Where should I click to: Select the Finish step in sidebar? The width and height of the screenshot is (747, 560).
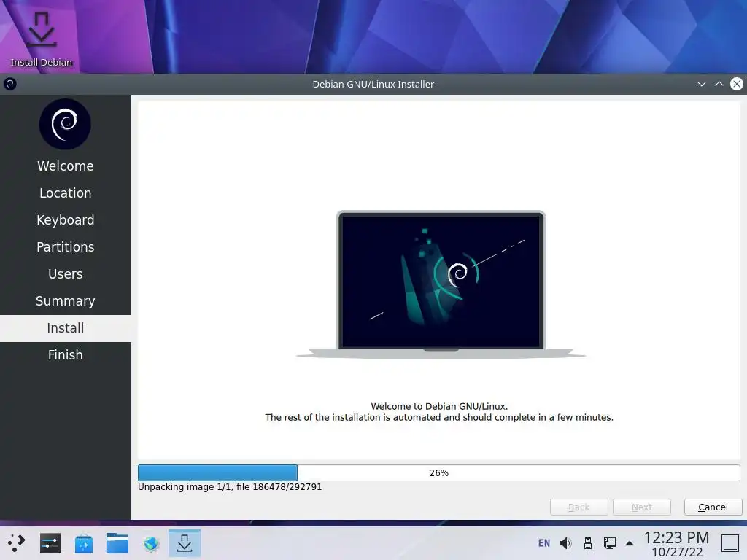tap(65, 355)
